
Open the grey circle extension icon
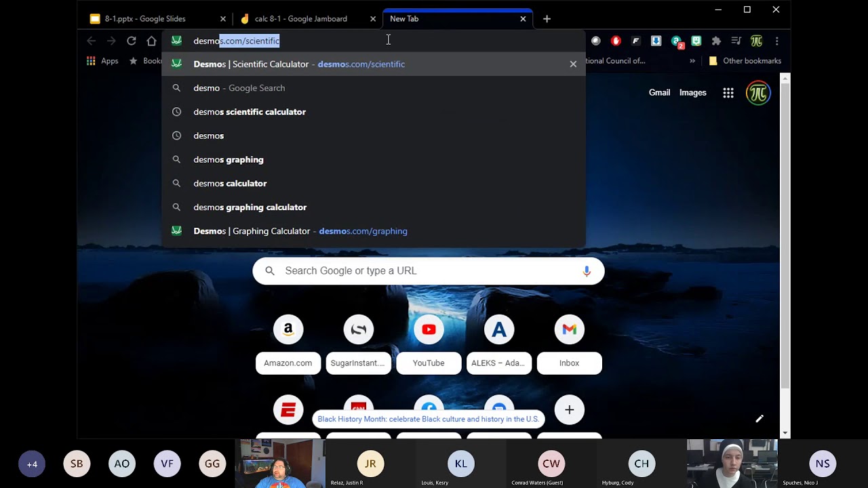click(x=595, y=41)
